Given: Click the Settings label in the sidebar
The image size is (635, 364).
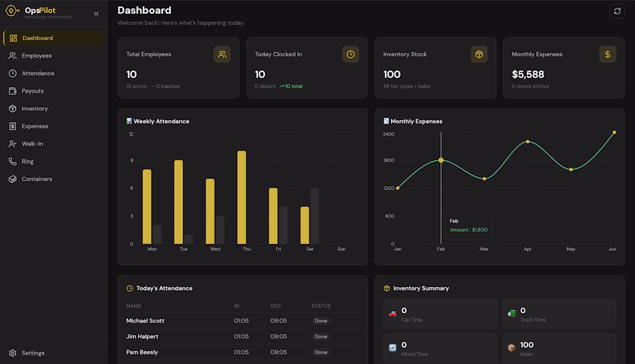Looking at the screenshot, I should tap(33, 353).
